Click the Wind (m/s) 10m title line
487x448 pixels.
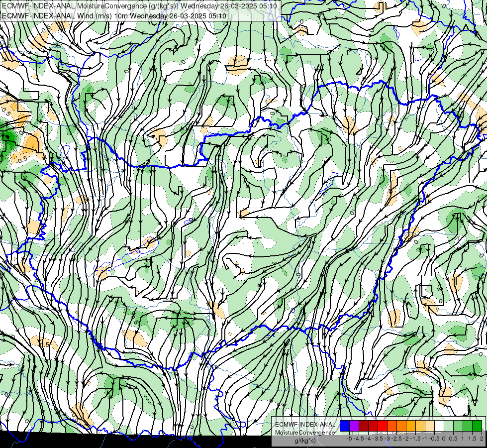(x=114, y=16)
